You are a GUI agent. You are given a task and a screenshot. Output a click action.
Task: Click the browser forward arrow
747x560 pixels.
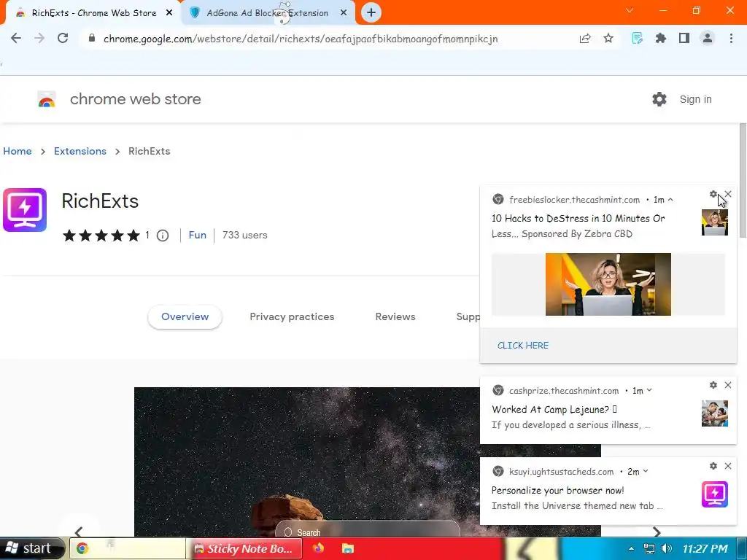39,39
